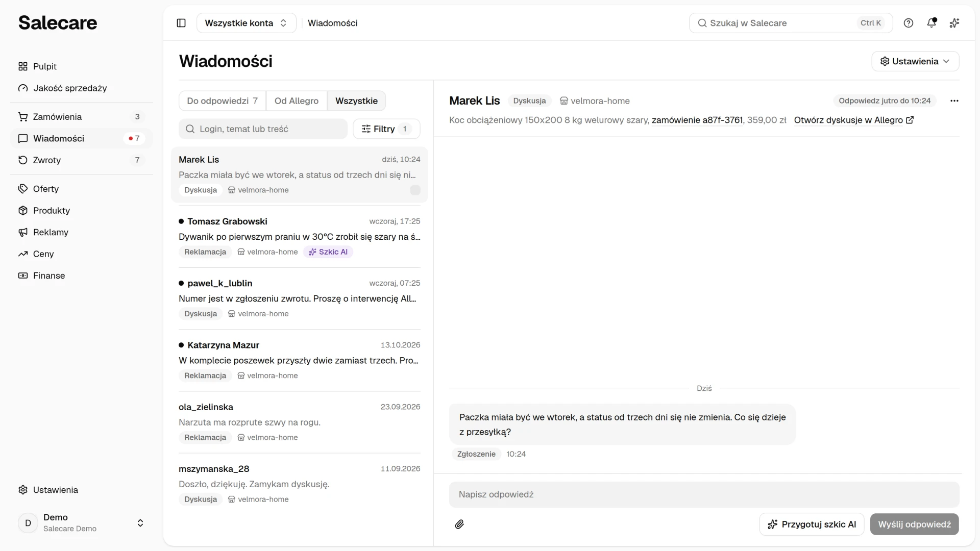
Task: Click Wyślij odpowiedź button
Action: pyautogui.click(x=914, y=524)
